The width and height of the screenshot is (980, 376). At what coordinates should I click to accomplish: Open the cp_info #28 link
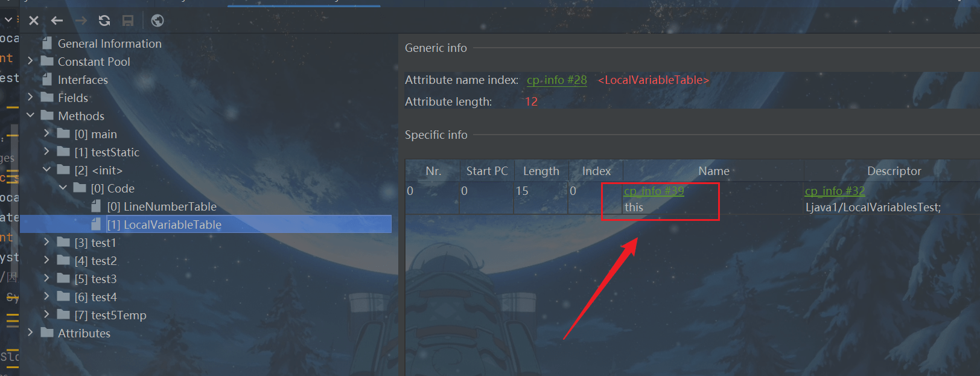click(556, 80)
